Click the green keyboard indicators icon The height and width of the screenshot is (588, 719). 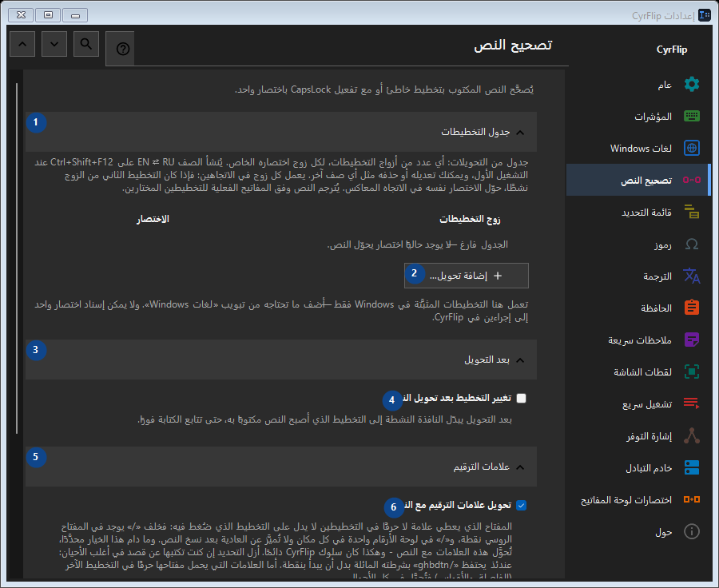692,116
